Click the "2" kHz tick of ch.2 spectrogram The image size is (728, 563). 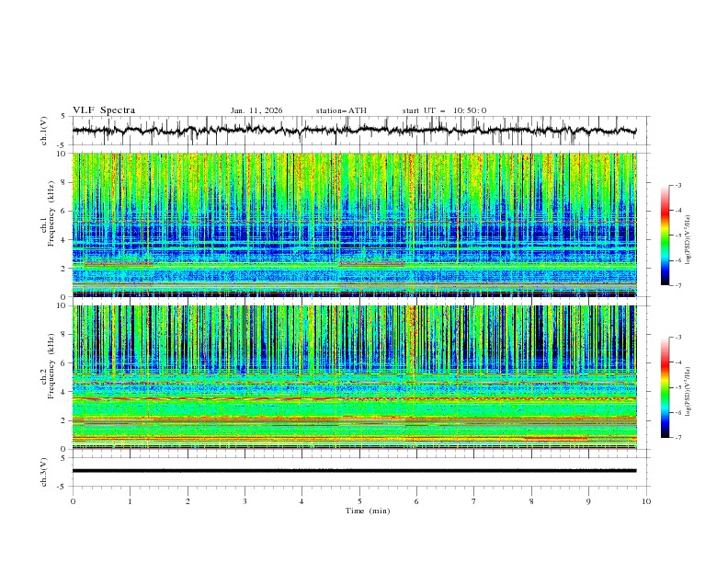64,420
